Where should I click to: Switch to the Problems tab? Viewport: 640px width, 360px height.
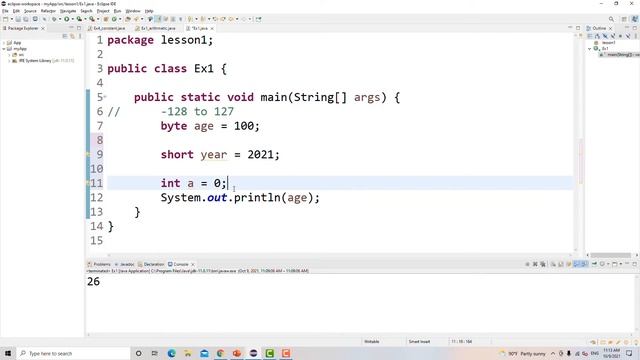click(99, 264)
